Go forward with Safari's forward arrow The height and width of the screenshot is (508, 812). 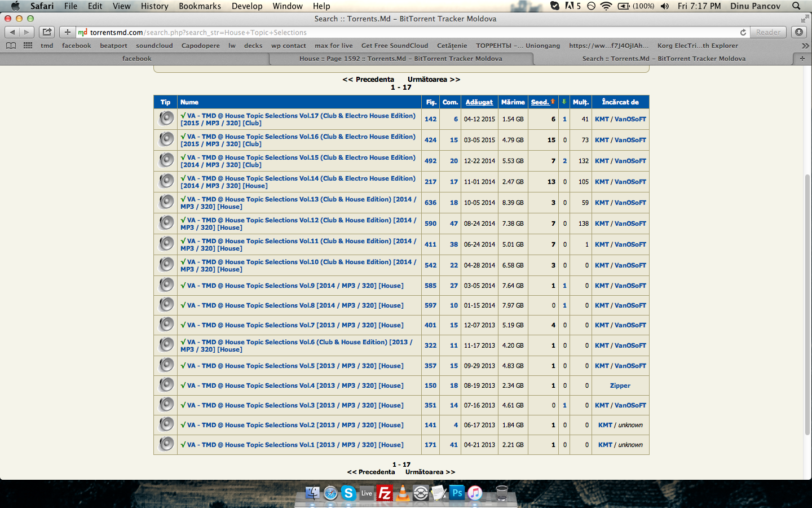point(27,32)
